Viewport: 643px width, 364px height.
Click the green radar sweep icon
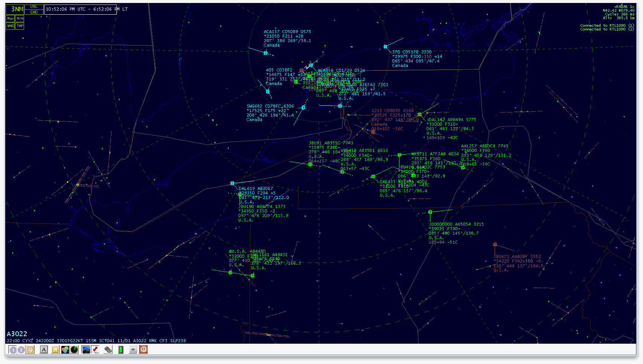74,350
